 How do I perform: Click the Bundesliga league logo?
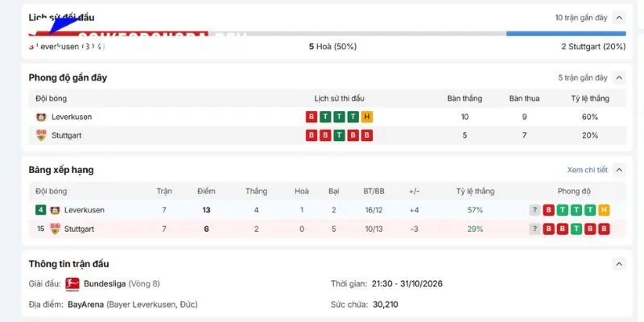[x=72, y=284]
